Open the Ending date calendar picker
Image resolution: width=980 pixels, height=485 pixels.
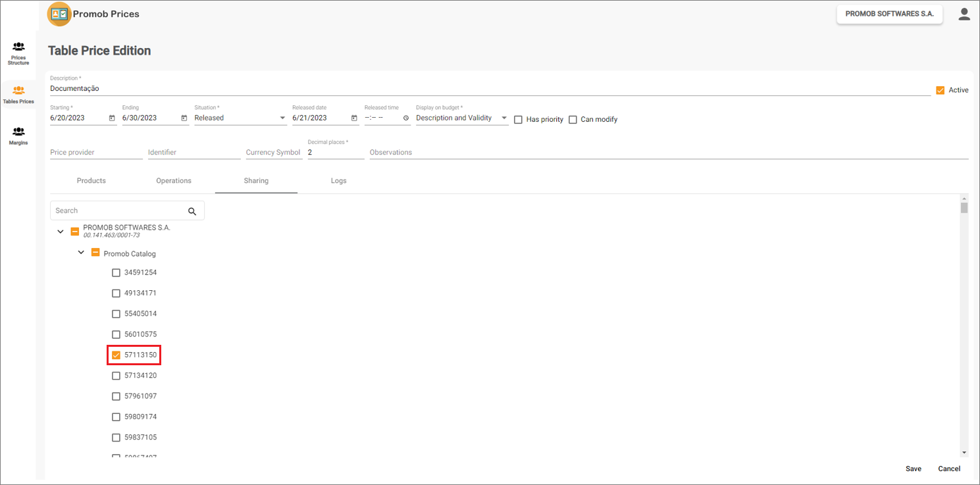pos(184,118)
